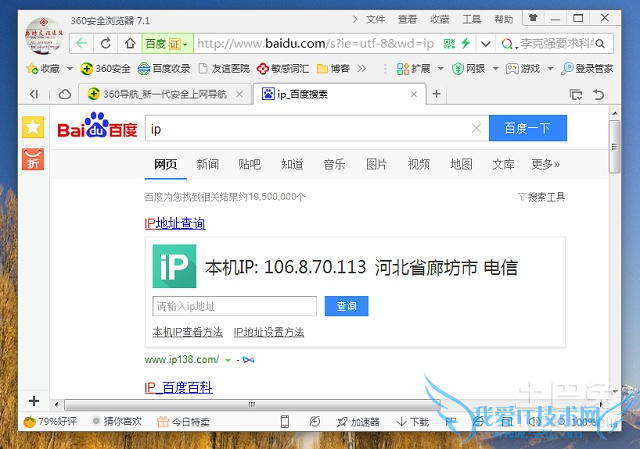Screen dimensions: 640x449
Task: Open the 工具 menu in title bar
Action: [x=471, y=19]
